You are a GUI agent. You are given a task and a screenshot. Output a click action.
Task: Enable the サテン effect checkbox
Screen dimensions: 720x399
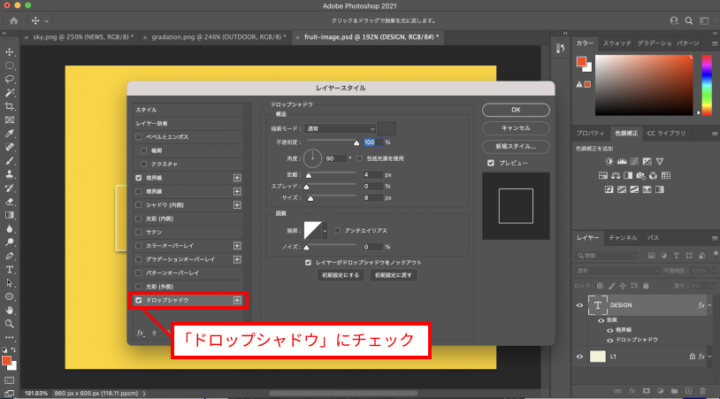(139, 232)
